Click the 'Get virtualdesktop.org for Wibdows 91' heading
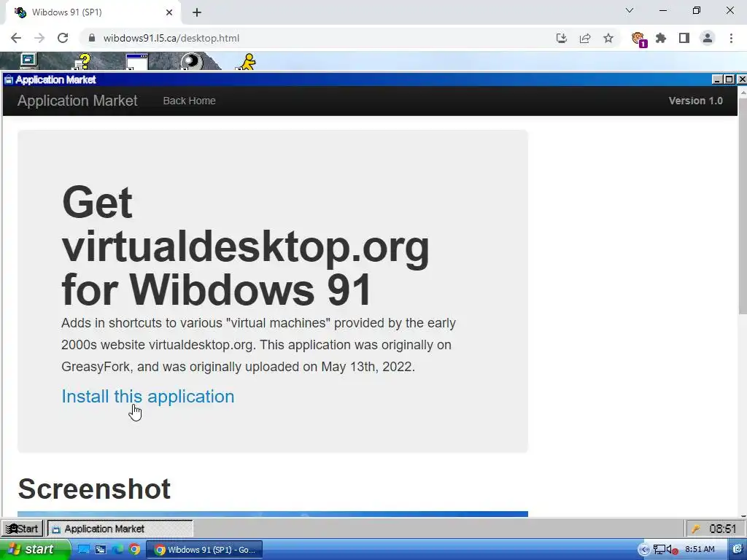The image size is (747, 560). click(245, 245)
